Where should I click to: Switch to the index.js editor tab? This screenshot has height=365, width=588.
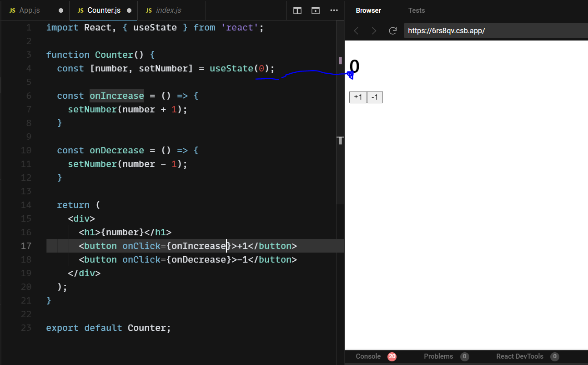pyautogui.click(x=171, y=10)
